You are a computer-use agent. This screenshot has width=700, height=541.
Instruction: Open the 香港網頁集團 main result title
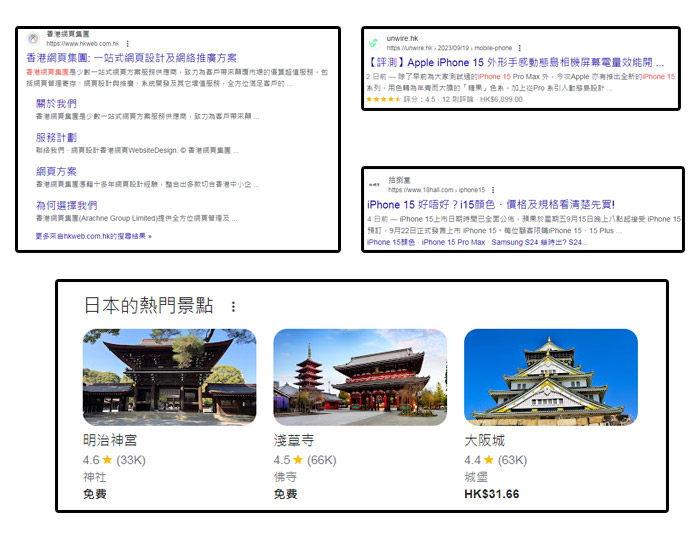click(131, 58)
